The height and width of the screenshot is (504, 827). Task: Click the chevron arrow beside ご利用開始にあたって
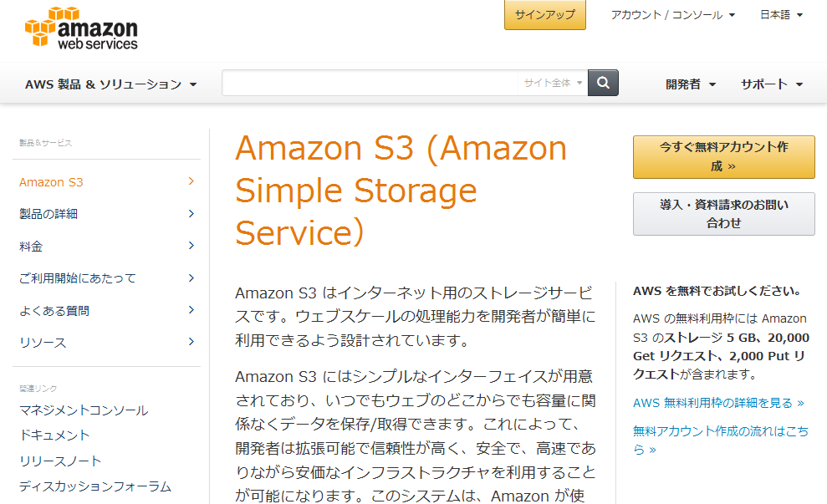191,277
